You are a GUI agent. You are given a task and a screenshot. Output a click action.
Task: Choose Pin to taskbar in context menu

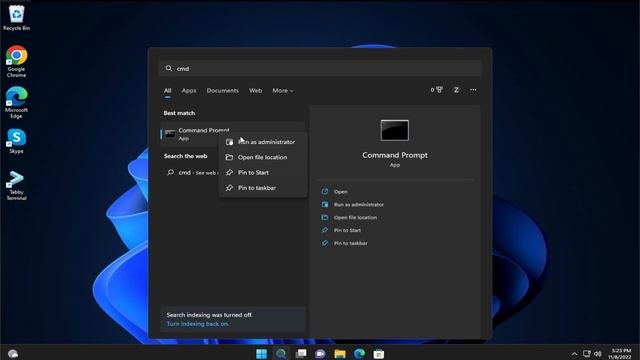(263, 188)
